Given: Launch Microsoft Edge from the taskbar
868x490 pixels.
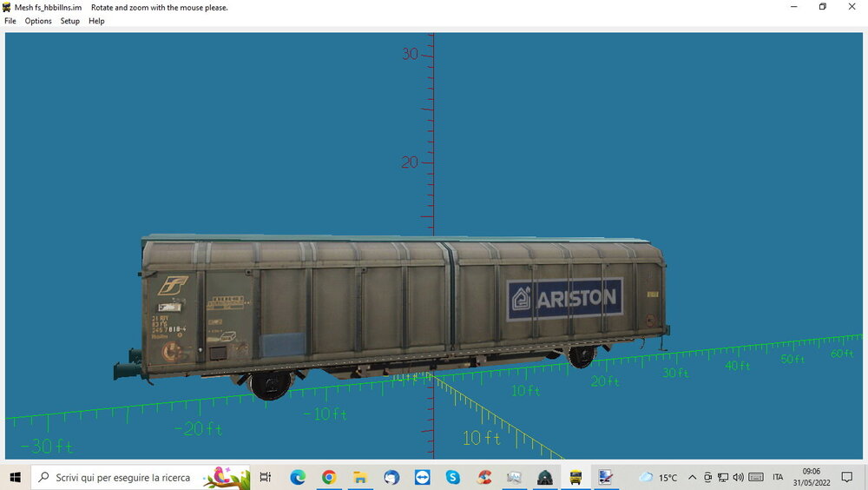Looking at the screenshot, I should 298,477.
